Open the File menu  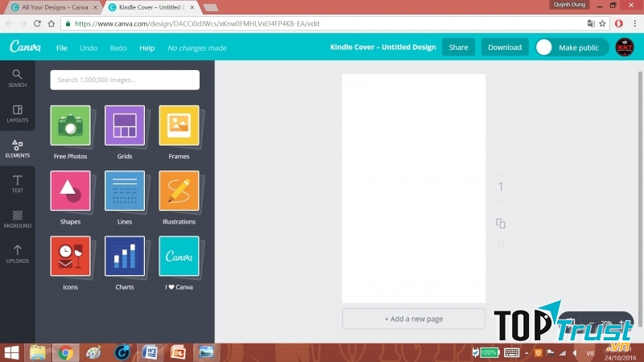(62, 48)
